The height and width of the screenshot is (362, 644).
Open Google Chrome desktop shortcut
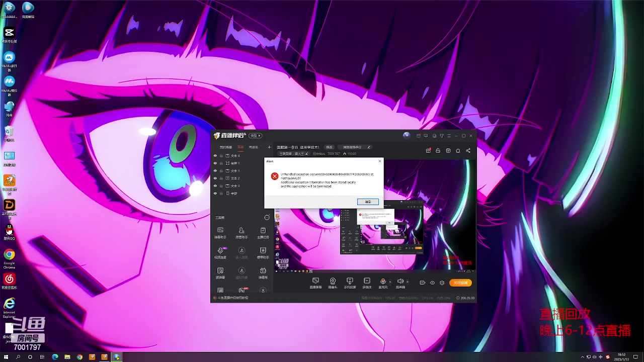pos(9,258)
